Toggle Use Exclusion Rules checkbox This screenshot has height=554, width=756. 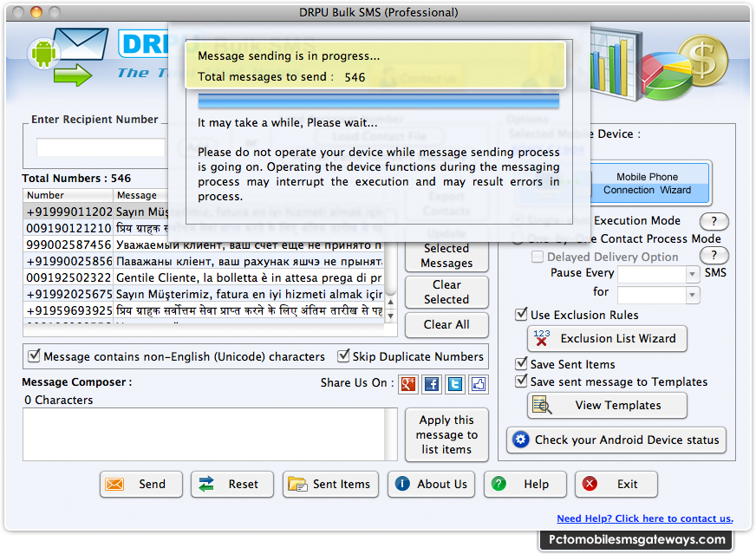point(521,315)
